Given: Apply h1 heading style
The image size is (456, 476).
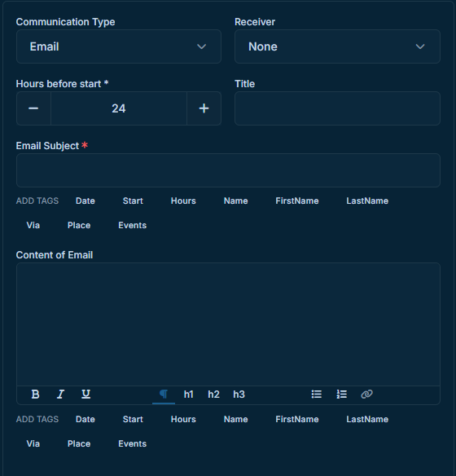Looking at the screenshot, I should point(189,394).
